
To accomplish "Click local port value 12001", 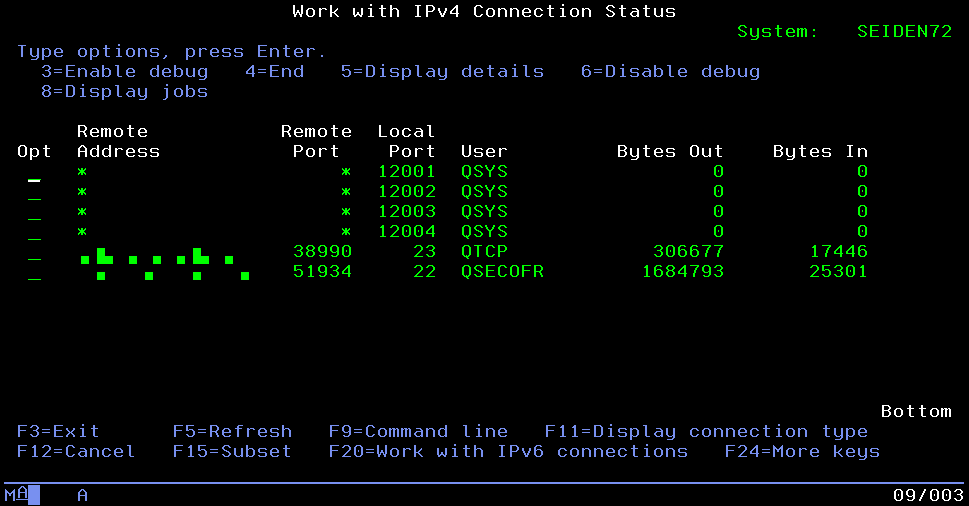I will [x=407, y=172].
